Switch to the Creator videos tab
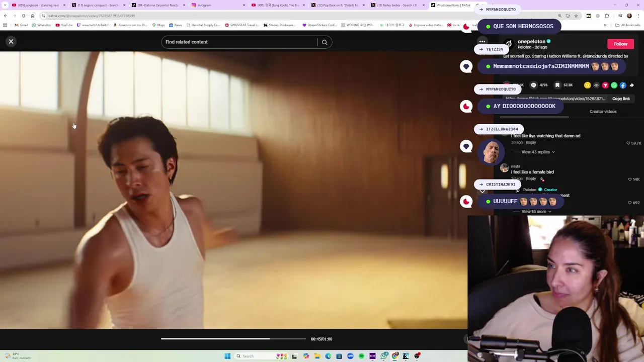 coord(603,112)
